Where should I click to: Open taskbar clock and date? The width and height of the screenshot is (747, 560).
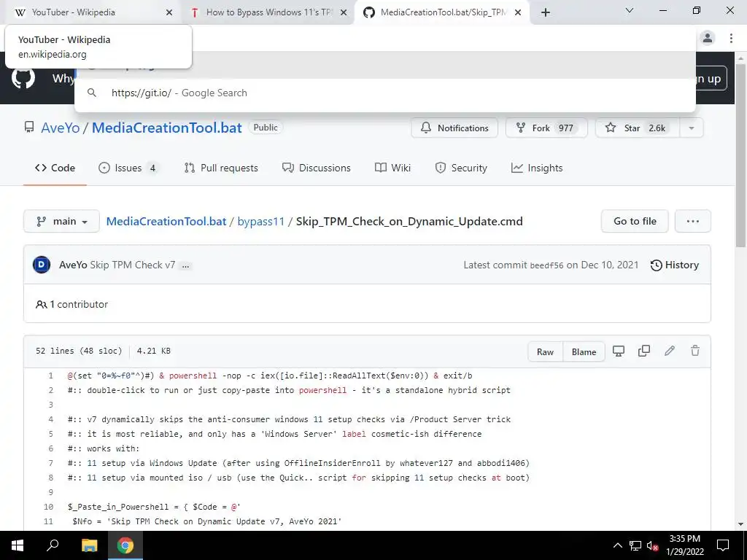[685, 545]
